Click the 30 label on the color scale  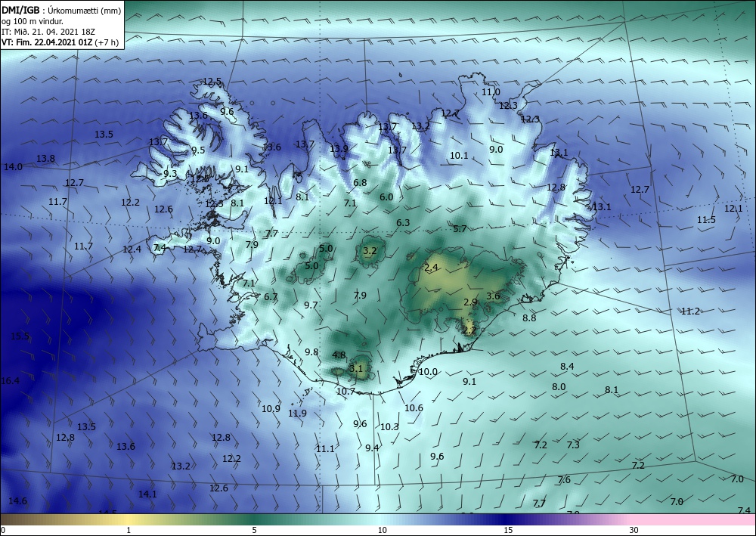634,530
